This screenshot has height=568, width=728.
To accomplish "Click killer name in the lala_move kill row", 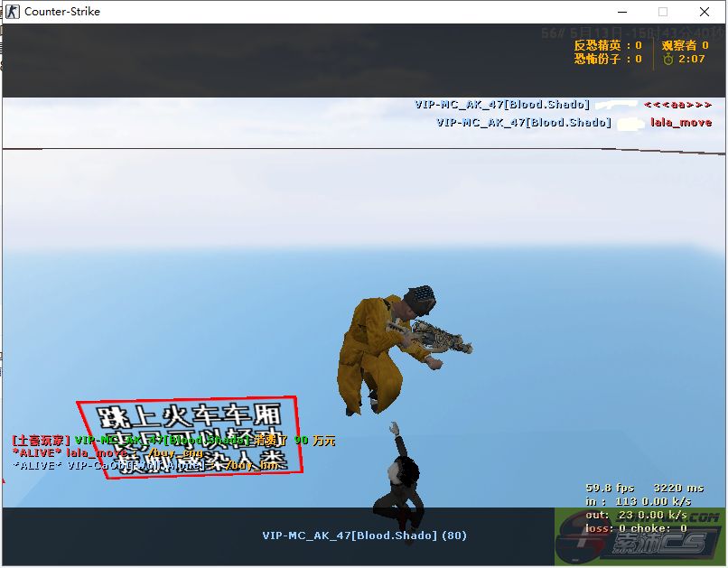I will click(x=524, y=123).
